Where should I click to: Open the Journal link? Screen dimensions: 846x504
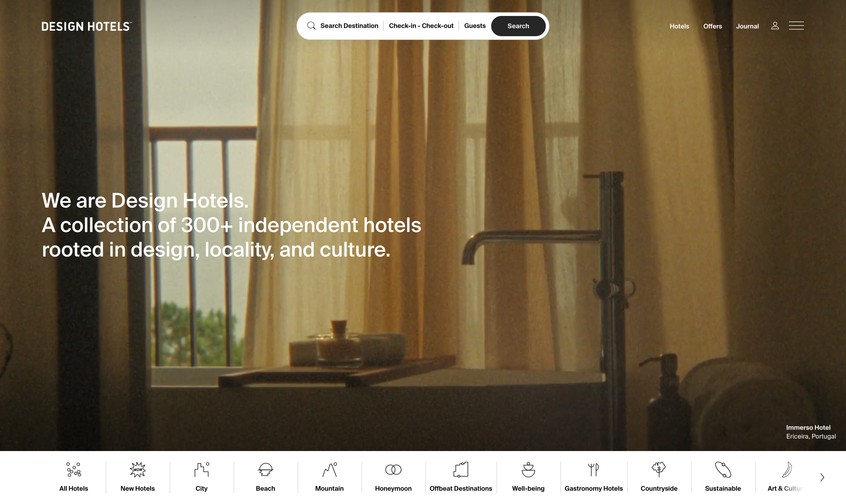point(747,26)
